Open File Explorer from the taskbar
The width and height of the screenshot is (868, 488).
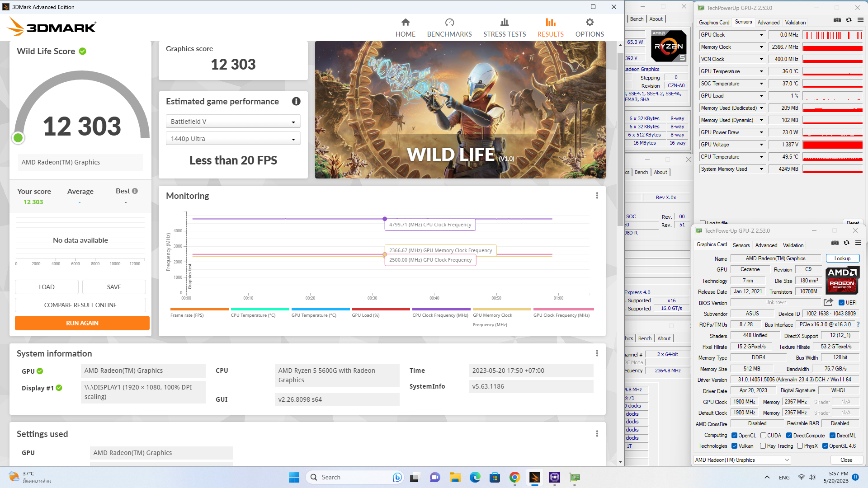pos(455,477)
